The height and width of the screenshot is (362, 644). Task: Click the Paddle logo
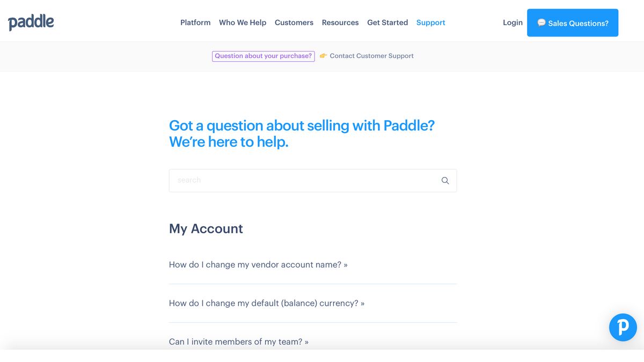(31, 21)
